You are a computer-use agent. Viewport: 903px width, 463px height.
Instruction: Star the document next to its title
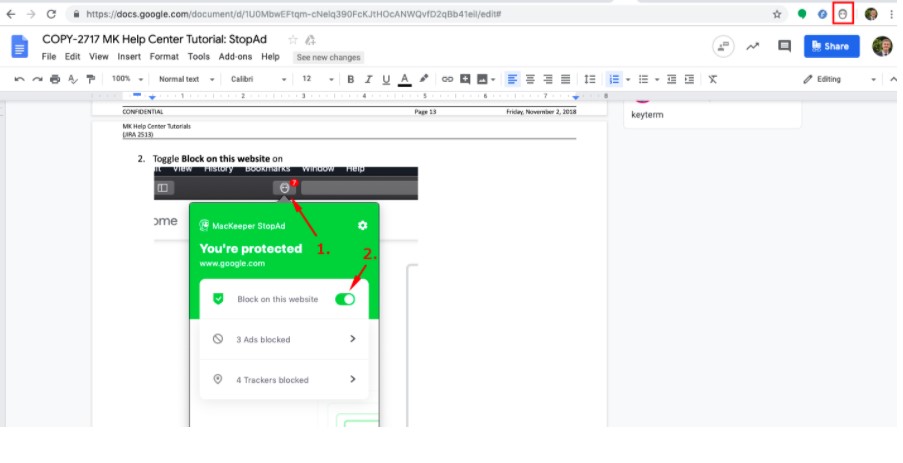293,40
